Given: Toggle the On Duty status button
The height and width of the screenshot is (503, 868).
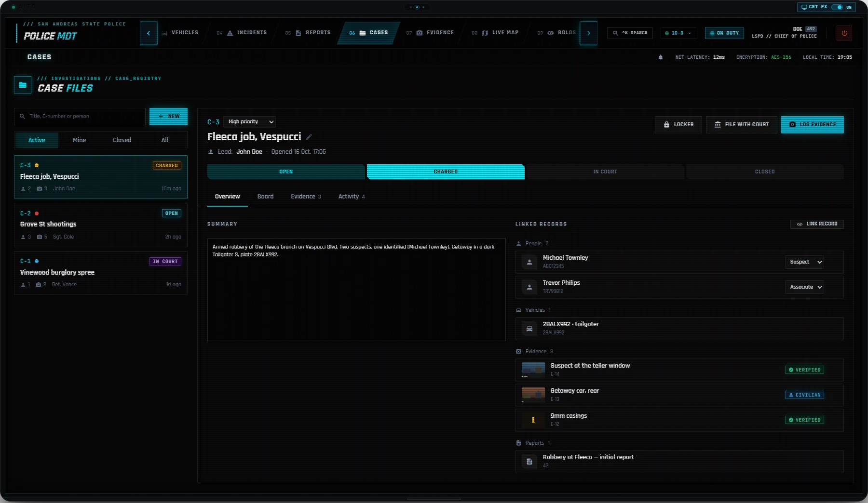Looking at the screenshot, I should click(x=724, y=33).
